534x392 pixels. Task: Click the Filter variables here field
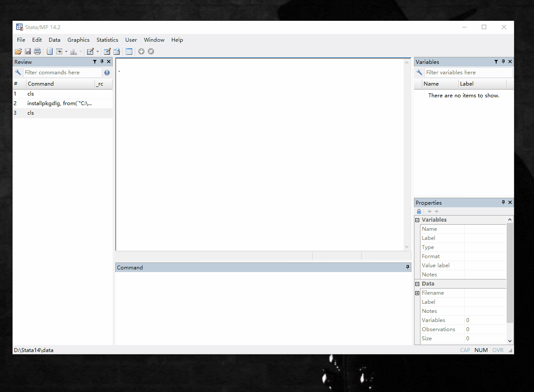point(468,73)
